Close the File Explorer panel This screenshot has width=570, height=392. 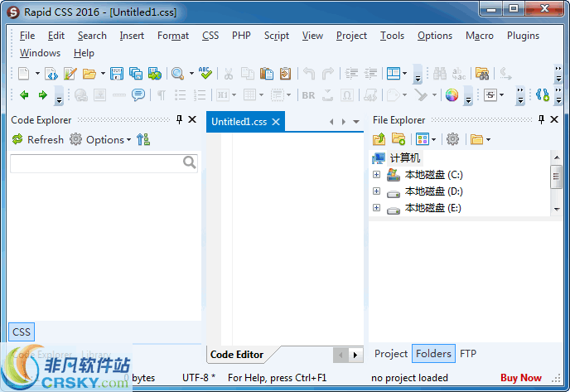pyautogui.click(x=554, y=119)
